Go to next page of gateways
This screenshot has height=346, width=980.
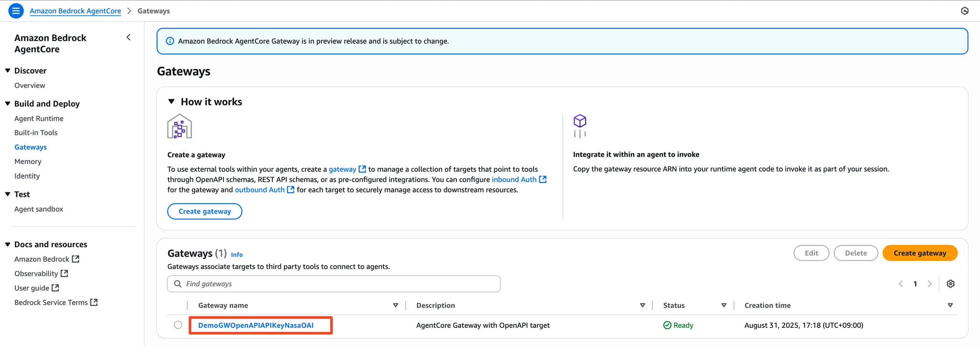(x=930, y=284)
